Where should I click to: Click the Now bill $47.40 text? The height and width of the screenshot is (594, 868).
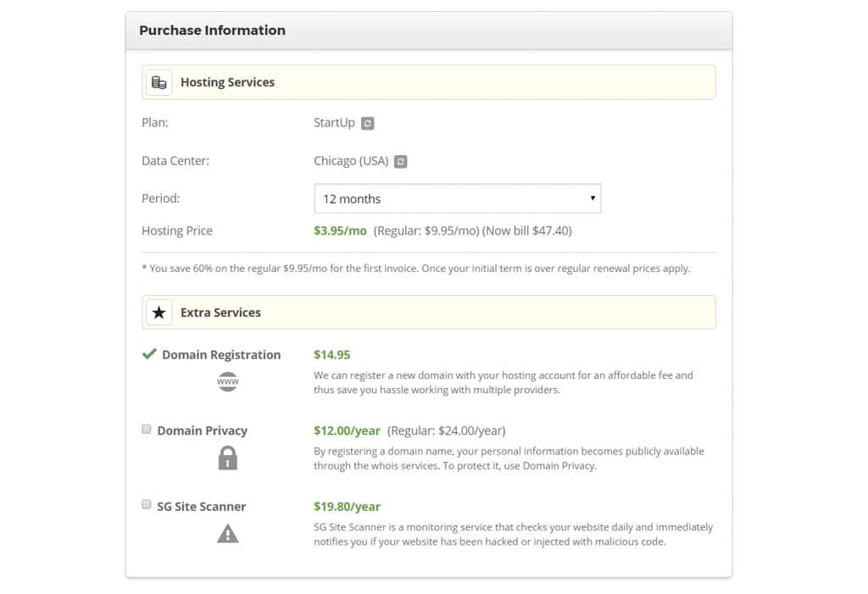click(x=527, y=230)
